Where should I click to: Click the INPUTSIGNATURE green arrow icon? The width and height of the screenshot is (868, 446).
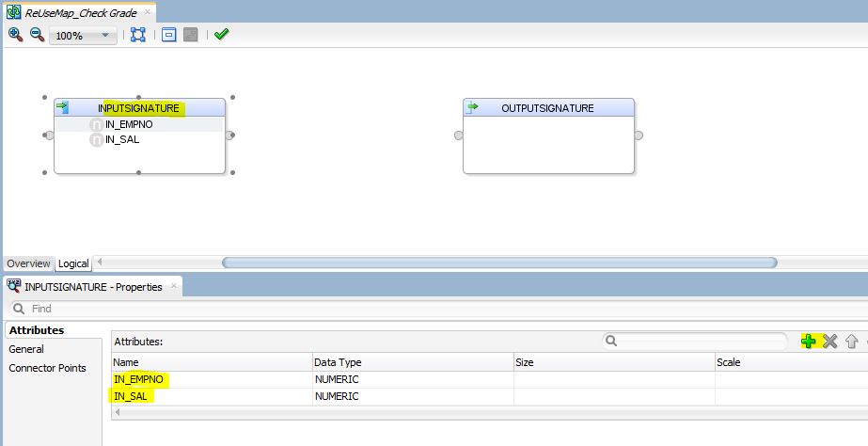tap(62, 107)
